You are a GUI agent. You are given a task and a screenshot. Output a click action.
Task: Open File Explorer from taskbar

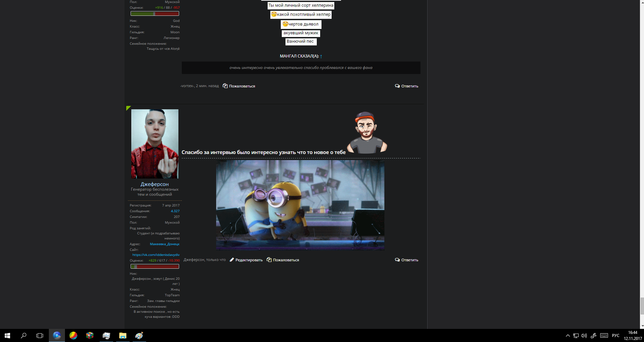(123, 336)
